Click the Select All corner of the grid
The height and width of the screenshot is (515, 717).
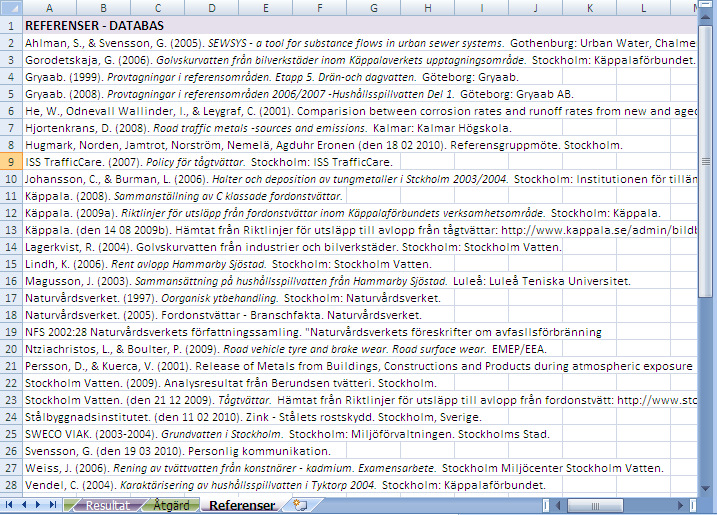(x=11, y=8)
